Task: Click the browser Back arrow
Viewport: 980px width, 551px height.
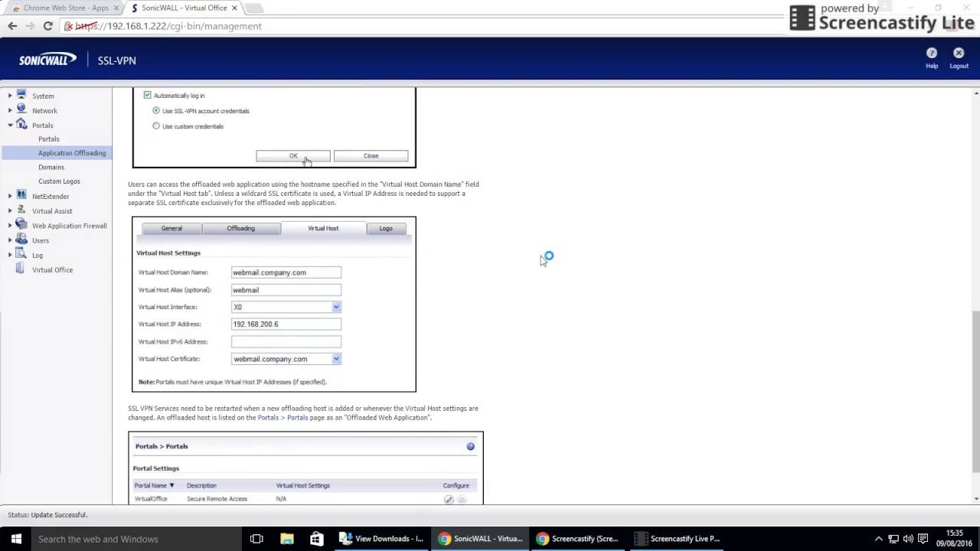Action: (12, 25)
